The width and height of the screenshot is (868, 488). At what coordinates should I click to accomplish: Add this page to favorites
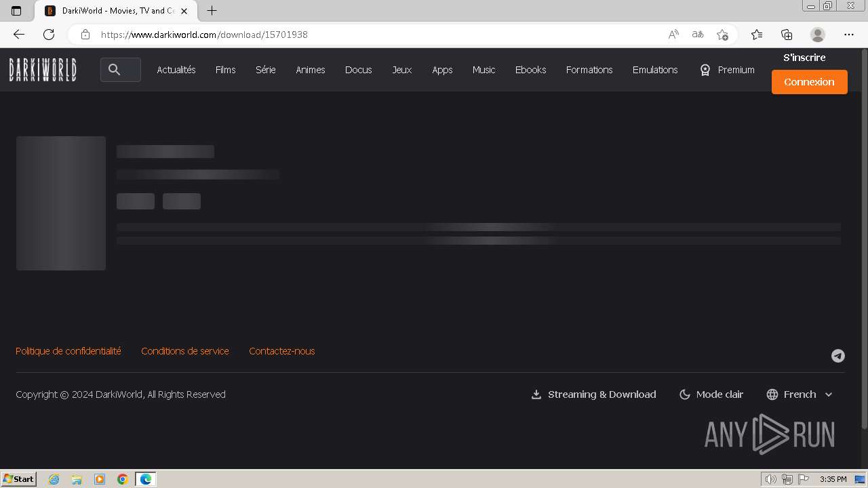[x=722, y=35]
